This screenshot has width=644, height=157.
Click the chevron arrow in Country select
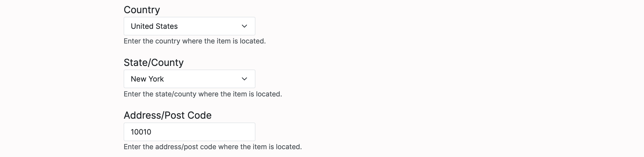pyautogui.click(x=244, y=26)
